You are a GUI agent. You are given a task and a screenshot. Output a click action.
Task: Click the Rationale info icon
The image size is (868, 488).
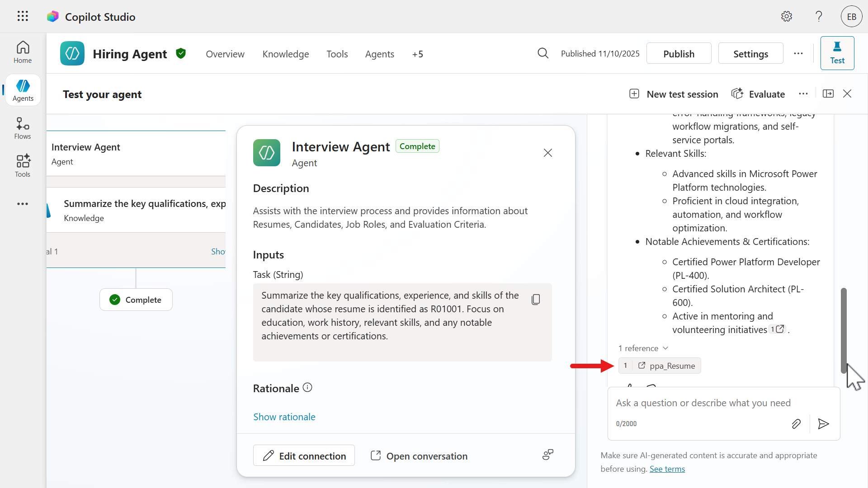point(307,388)
